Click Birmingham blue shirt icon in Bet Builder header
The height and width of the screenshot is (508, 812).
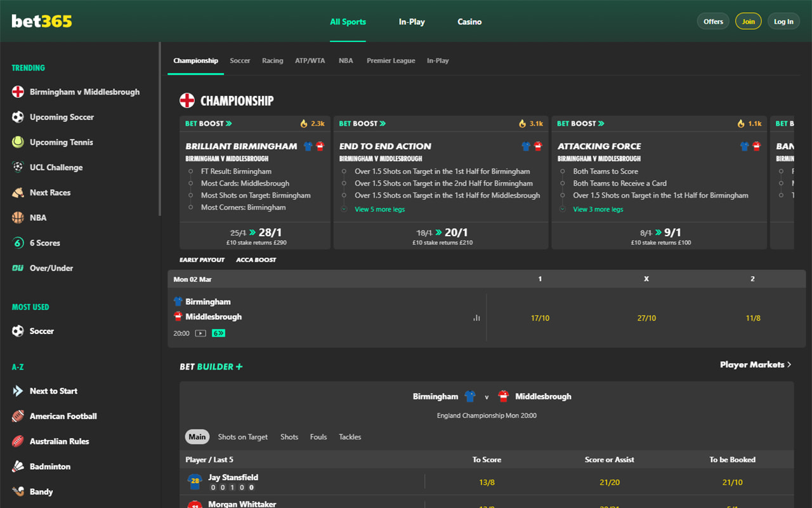coord(470,396)
